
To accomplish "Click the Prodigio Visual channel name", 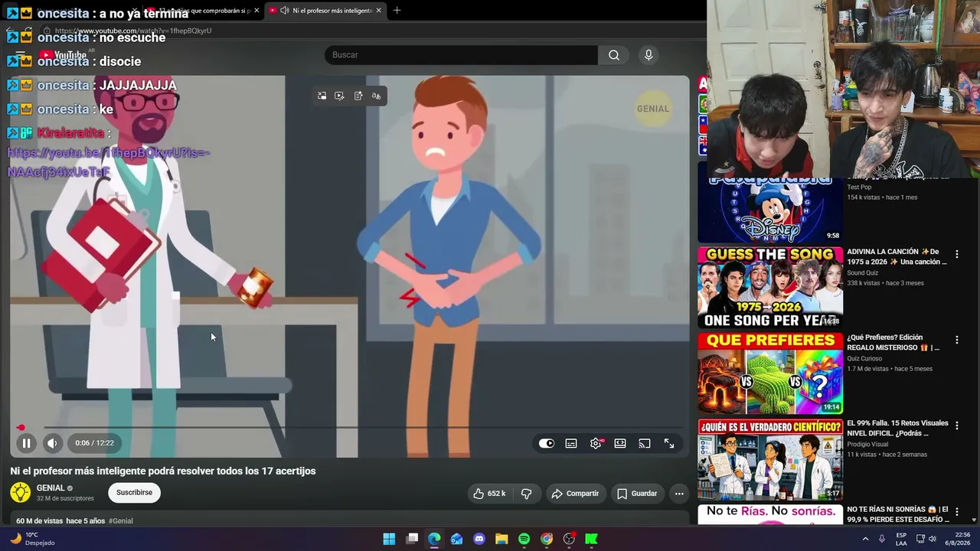I will tap(867, 445).
